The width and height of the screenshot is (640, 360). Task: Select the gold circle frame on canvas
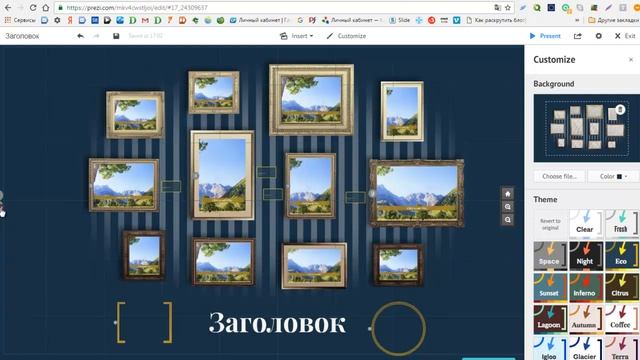pyautogui.click(x=399, y=328)
